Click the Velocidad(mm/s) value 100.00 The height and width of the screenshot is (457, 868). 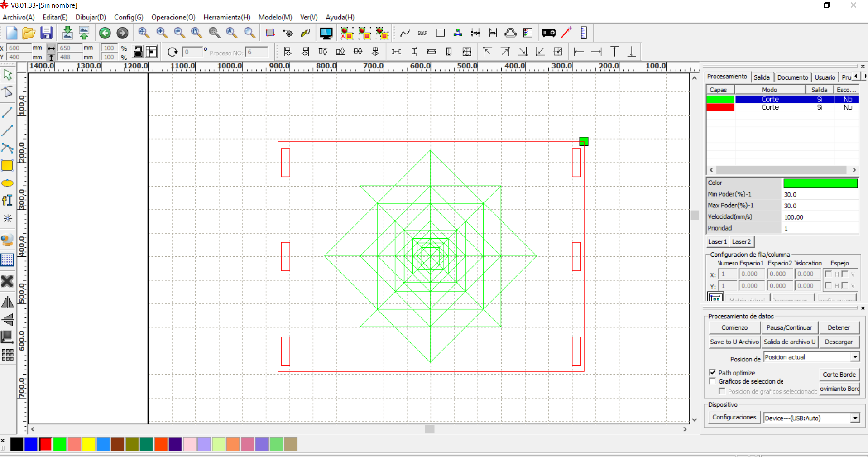[820, 217]
